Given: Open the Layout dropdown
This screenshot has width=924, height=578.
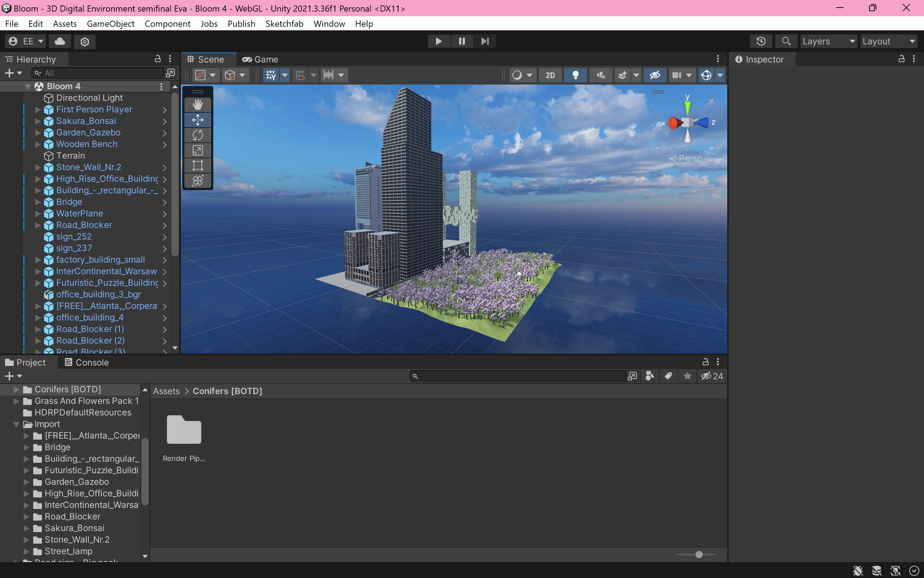Looking at the screenshot, I should 889,41.
